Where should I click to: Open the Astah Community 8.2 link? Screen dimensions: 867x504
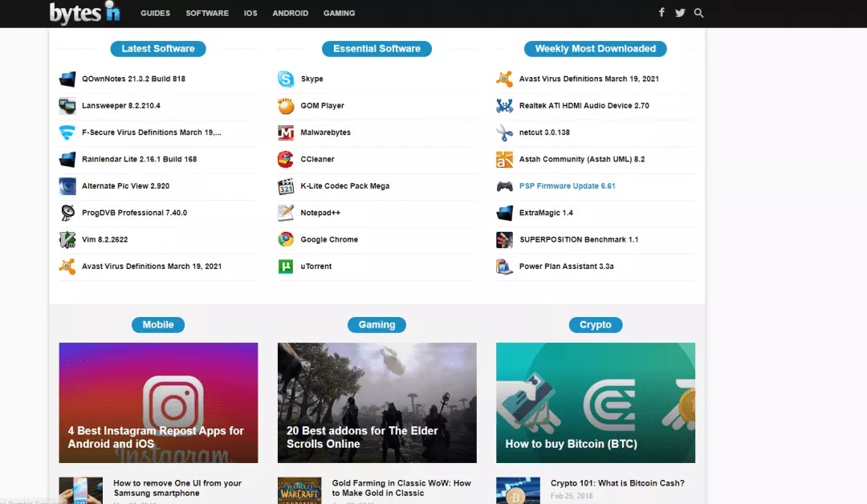pyautogui.click(x=582, y=159)
